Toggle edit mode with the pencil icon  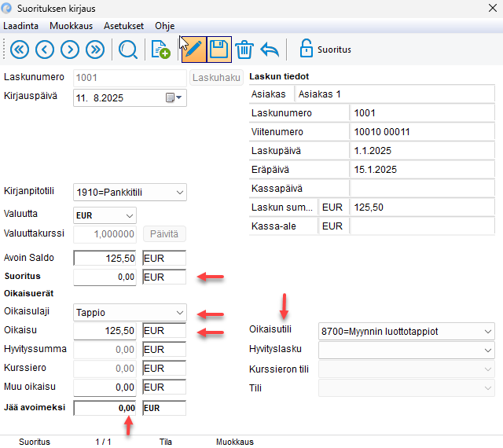pos(194,50)
